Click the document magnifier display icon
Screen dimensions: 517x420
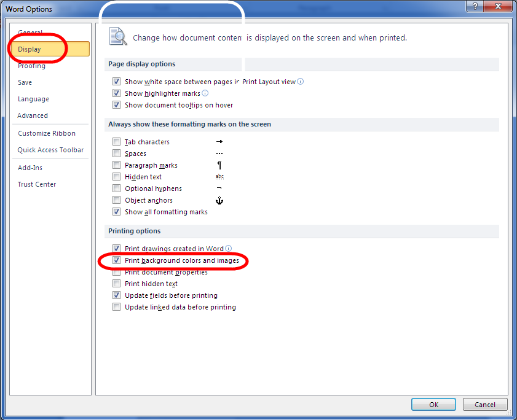pyautogui.click(x=118, y=36)
